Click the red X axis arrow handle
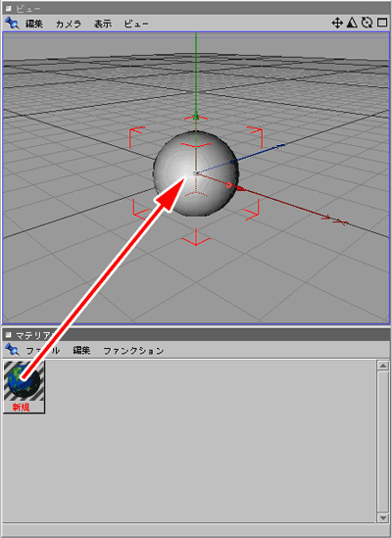 (x=240, y=189)
